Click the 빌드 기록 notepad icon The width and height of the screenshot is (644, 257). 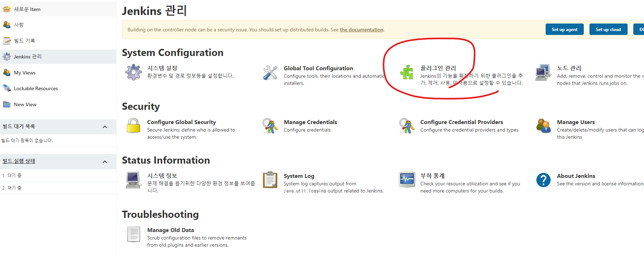7,41
